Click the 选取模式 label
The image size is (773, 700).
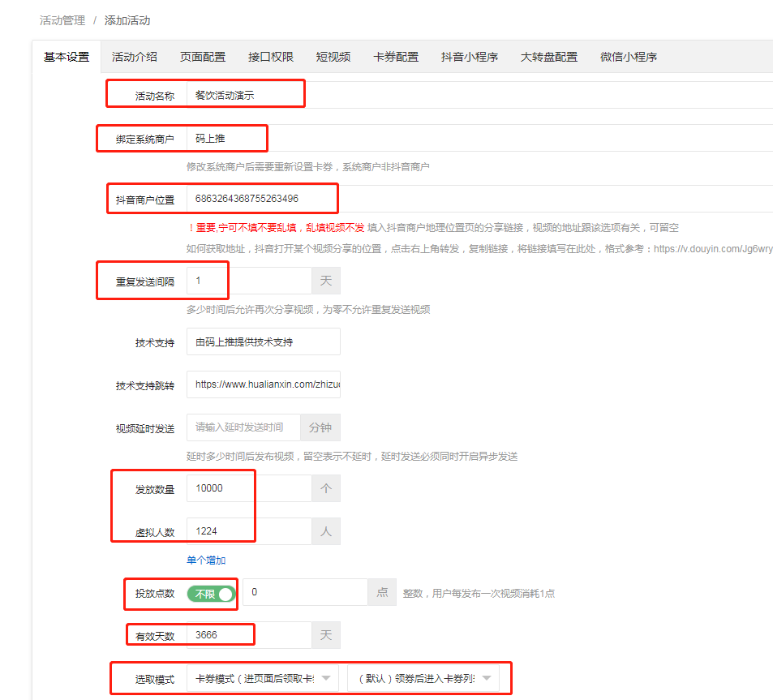click(x=155, y=680)
